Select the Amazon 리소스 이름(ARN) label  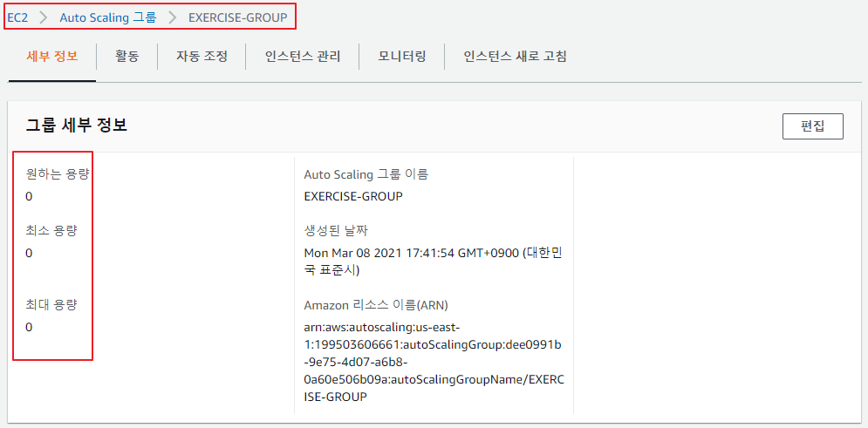(376, 305)
